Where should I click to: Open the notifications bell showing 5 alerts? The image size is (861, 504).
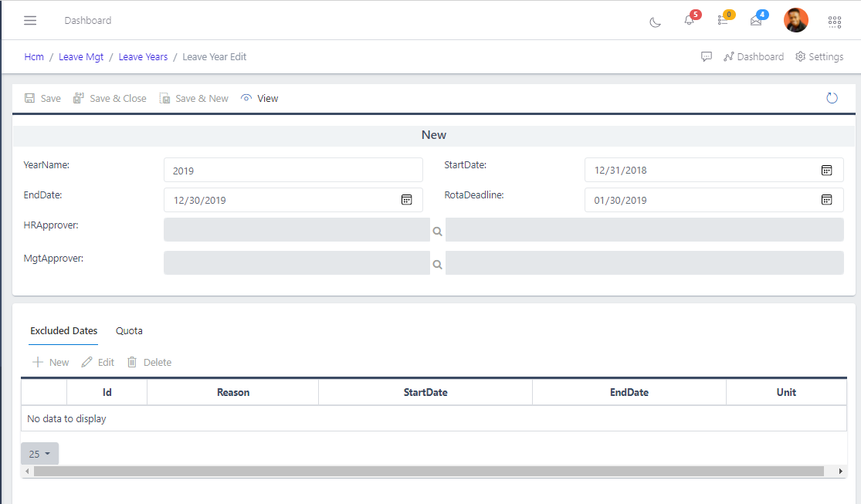point(688,22)
